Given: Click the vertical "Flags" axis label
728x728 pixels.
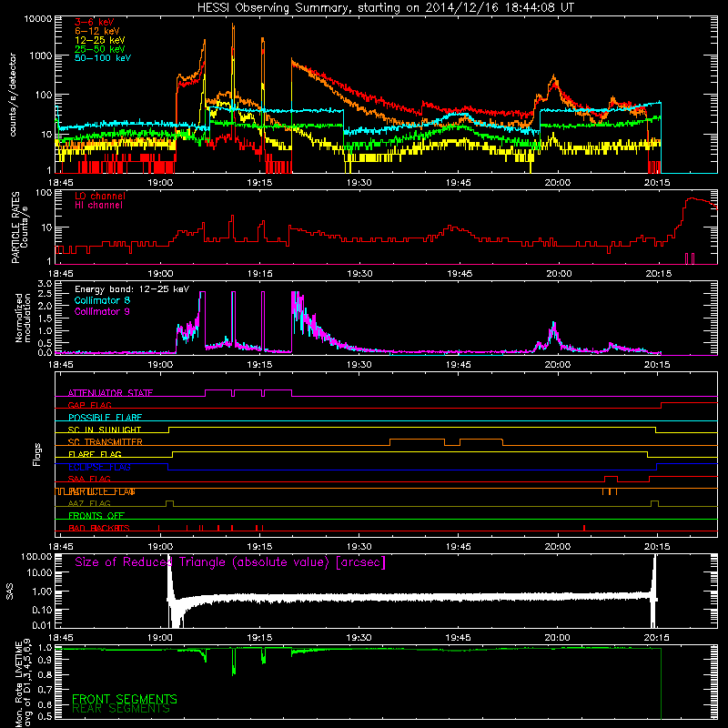Looking at the screenshot, I should click(37, 454).
